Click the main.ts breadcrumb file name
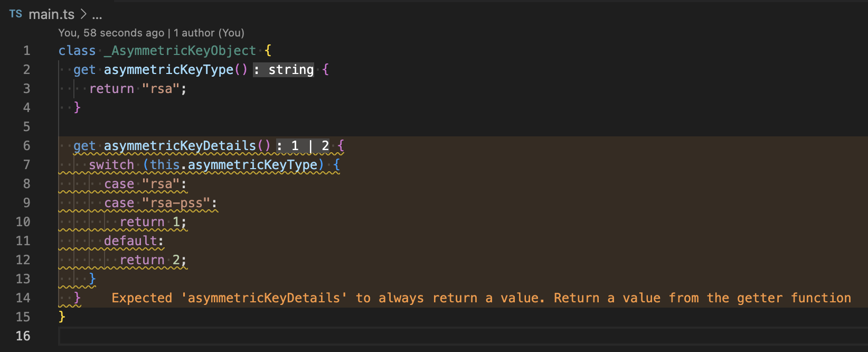868x352 pixels. 51,14
